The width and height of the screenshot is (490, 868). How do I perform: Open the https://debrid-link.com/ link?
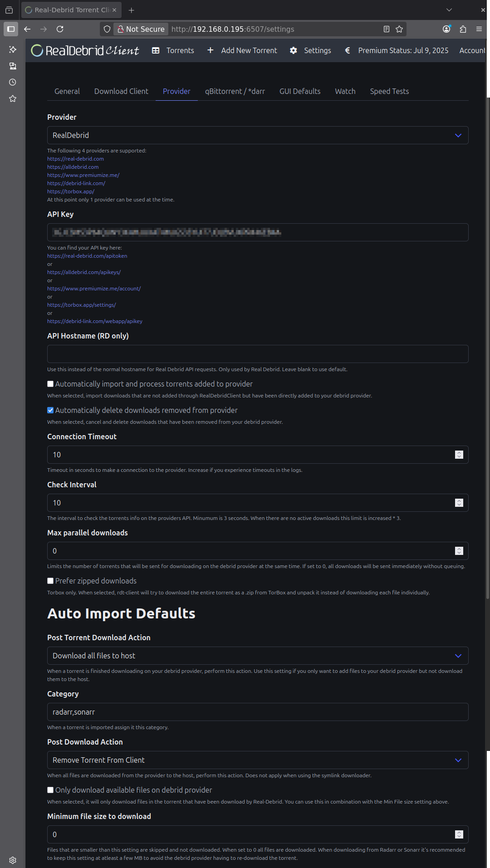(76, 183)
